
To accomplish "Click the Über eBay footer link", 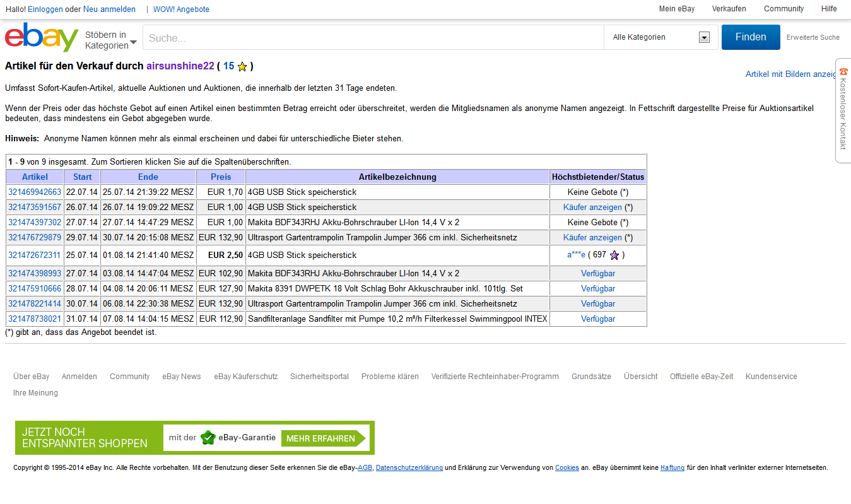I will click(x=32, y=377).
